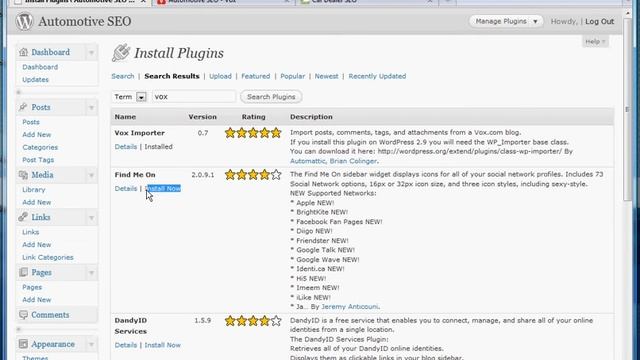Open Details for Vox Importer
Screen dimensions: 640x360
coord(126,147)
